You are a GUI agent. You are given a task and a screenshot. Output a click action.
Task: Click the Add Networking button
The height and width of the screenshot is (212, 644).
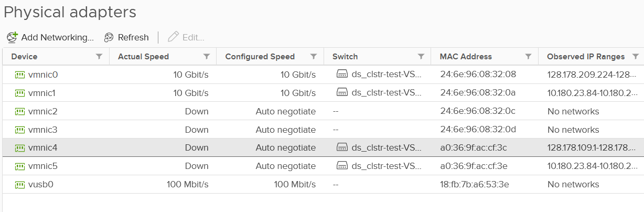pos(57,37)
